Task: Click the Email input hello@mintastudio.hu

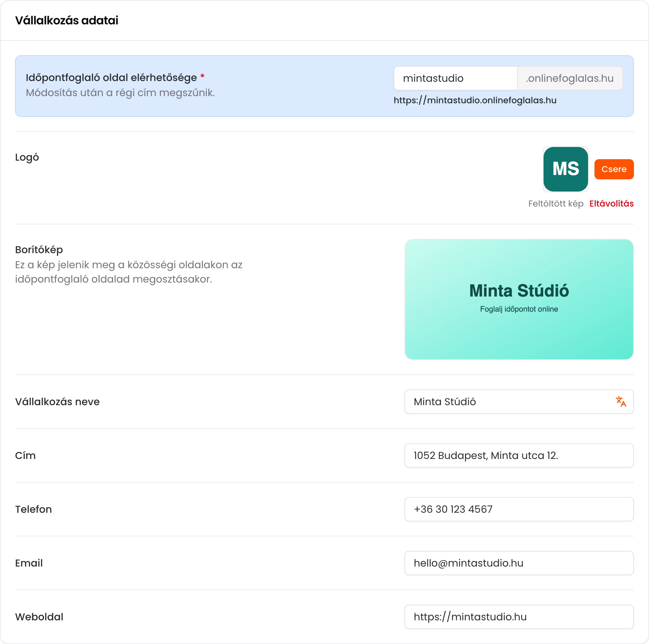Action: [519, 563]
